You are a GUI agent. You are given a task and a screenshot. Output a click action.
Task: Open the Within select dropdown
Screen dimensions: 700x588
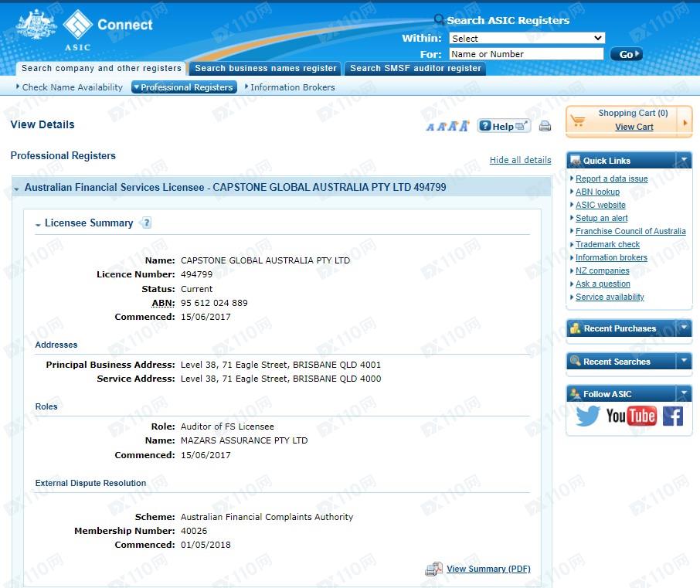coord(526,38)
